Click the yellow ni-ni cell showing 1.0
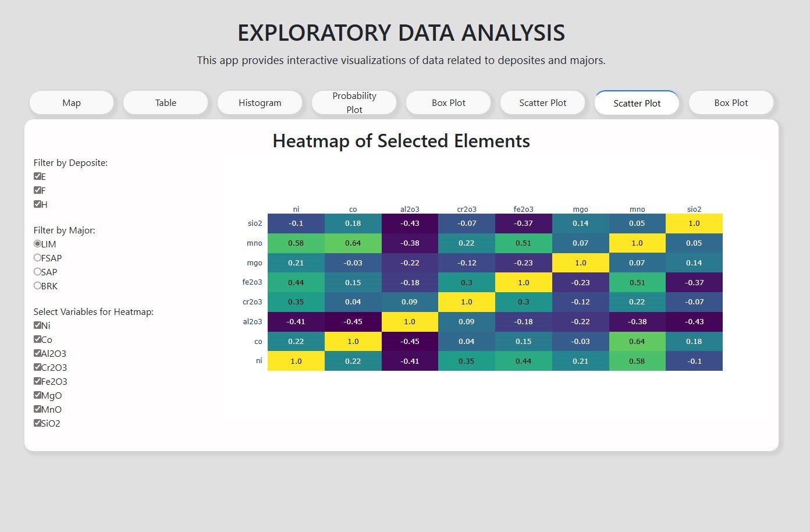This screenshot has width=810, height=532. point(296,361)
